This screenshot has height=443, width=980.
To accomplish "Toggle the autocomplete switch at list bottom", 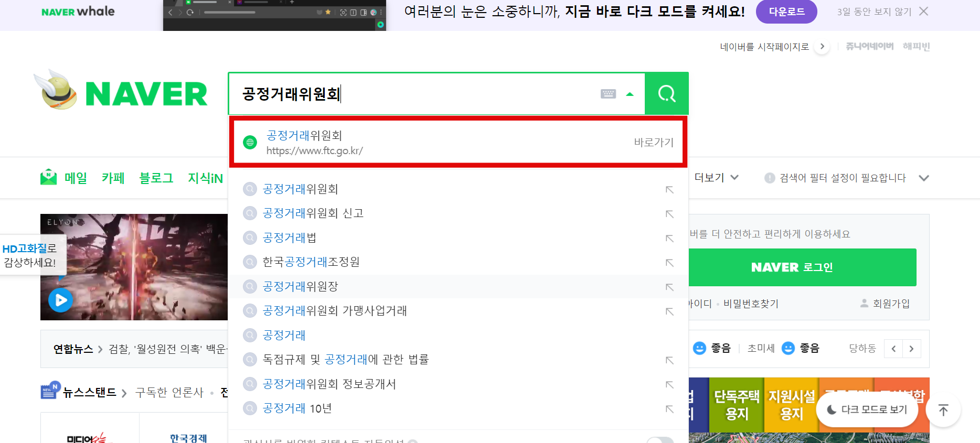I will tap(660, 440).
